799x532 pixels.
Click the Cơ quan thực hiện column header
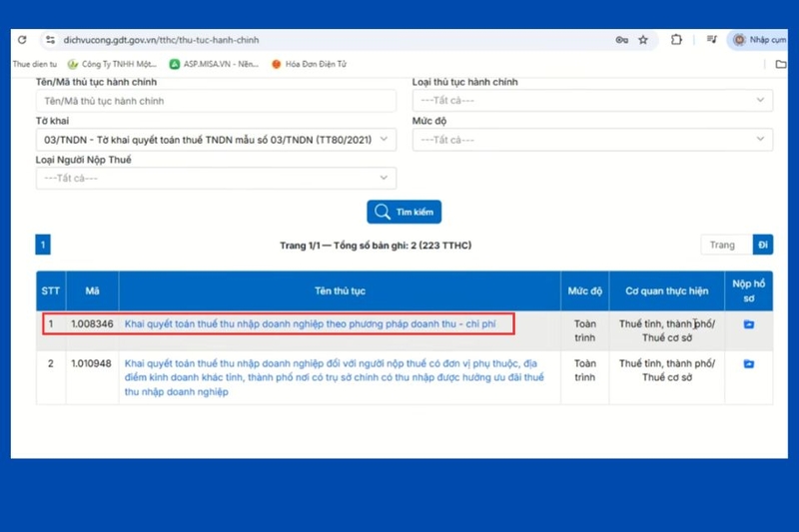pyautogui.click(x=666, y=290)
